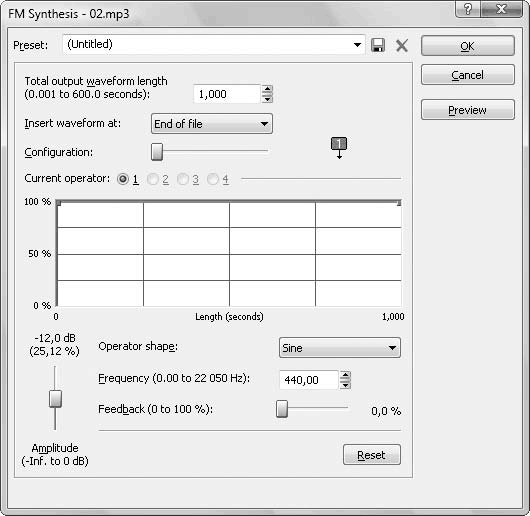This screenshot has width=530, height=516.
Task: Expand the Operator shape Sine dropdown
Action: click(x=340, y=348)
